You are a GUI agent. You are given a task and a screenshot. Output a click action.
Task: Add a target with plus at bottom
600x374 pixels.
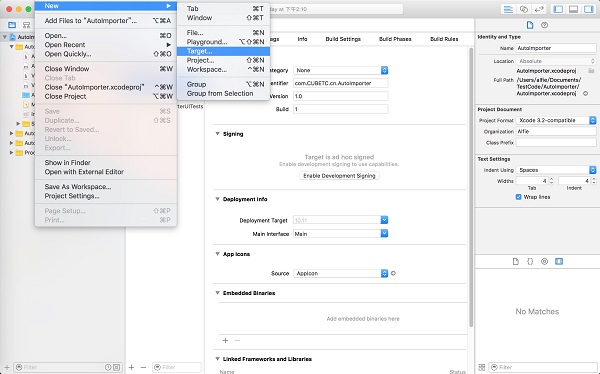131,367
